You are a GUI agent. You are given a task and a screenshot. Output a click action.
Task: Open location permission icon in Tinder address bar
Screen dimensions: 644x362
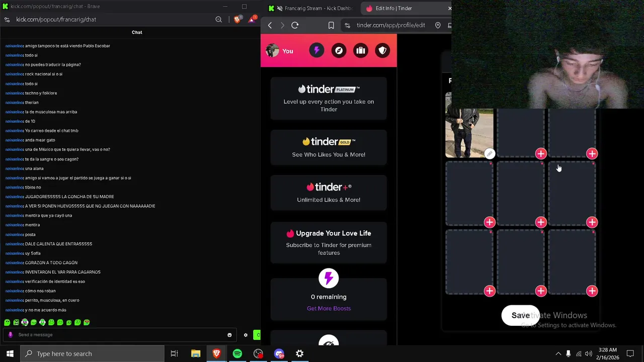point(438,25)
